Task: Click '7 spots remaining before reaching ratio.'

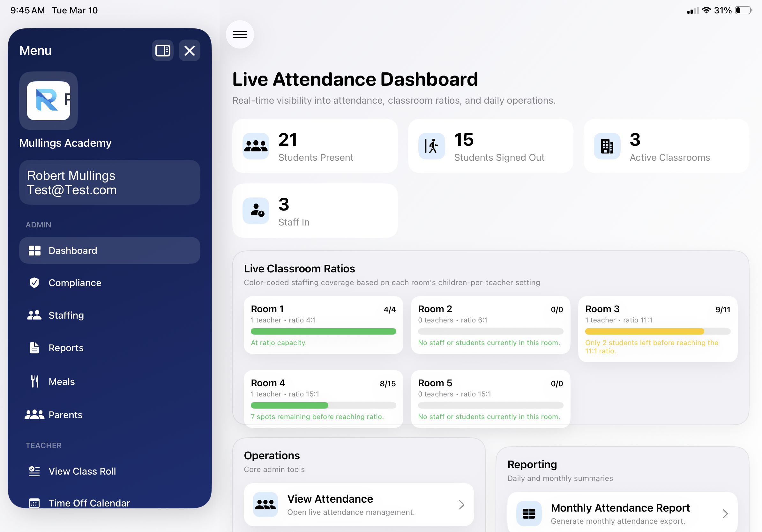Action: click(x=317, y=417)
